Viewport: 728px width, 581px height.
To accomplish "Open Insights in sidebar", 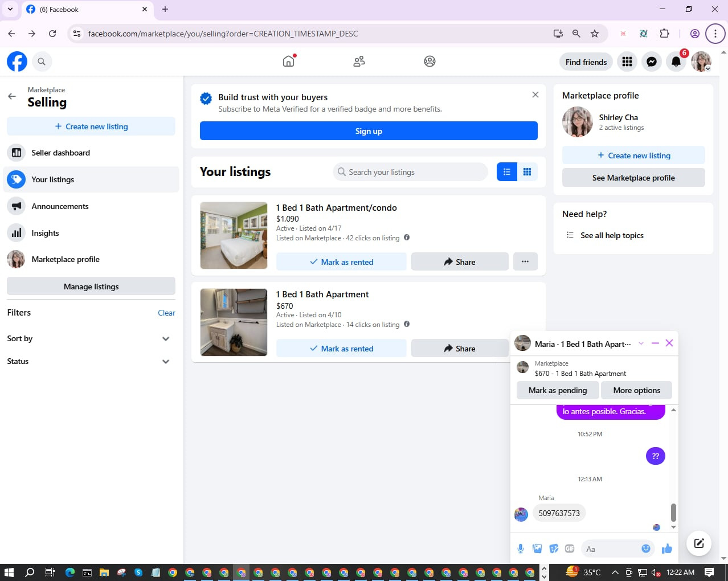I will (91, 233).
